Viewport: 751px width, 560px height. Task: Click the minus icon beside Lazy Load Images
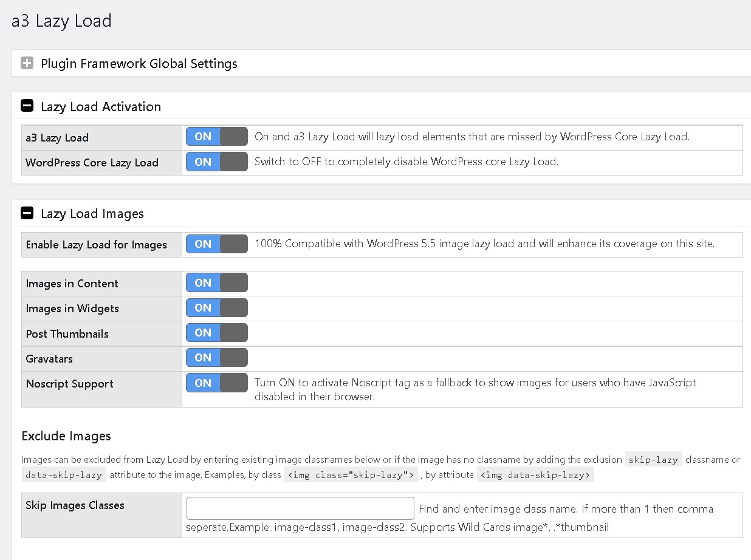click(x=27, y=213)
